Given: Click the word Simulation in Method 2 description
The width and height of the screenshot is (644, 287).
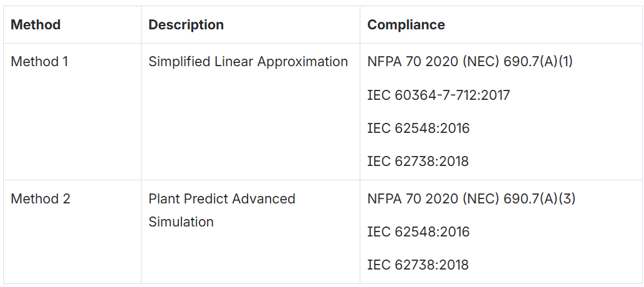Looking at the screenshot, I should tap(181, 222).
